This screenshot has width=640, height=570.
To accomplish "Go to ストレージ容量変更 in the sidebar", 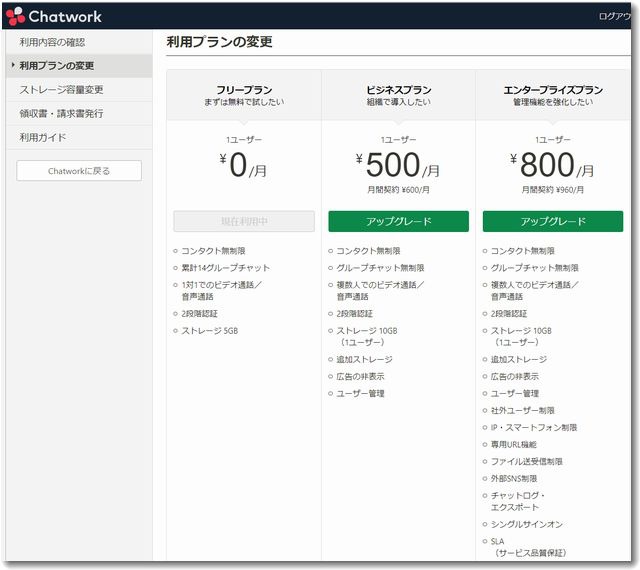I will tap(61, 90).
